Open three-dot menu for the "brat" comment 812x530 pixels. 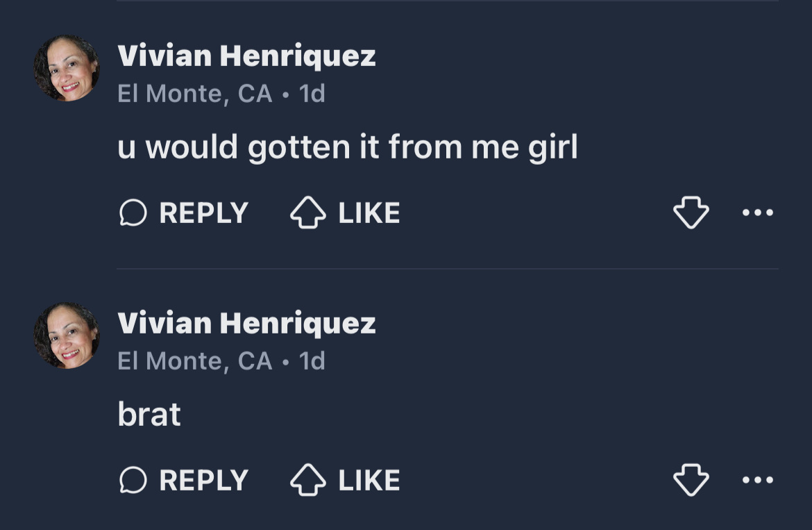pos(757,480)
